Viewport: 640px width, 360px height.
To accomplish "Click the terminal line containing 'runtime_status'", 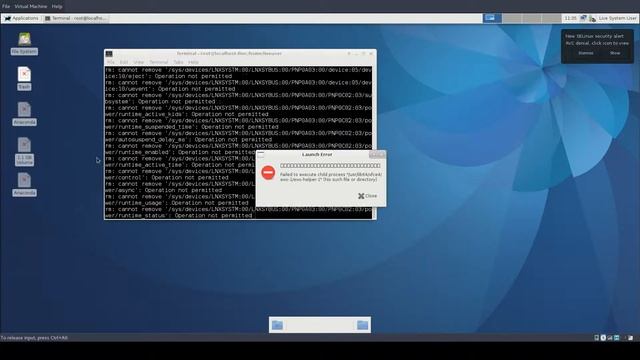I will point(178,216).
